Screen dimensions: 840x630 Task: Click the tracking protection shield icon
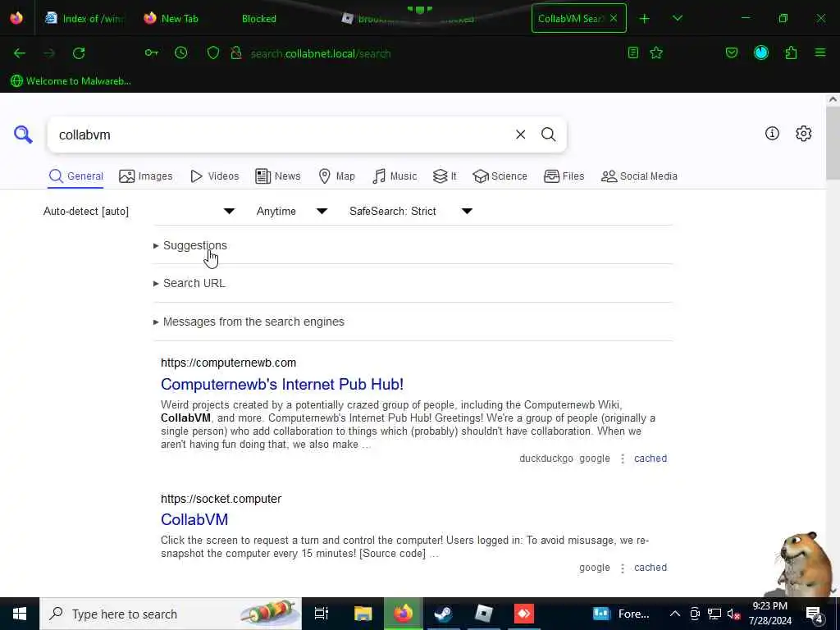[x=213, y=52]
